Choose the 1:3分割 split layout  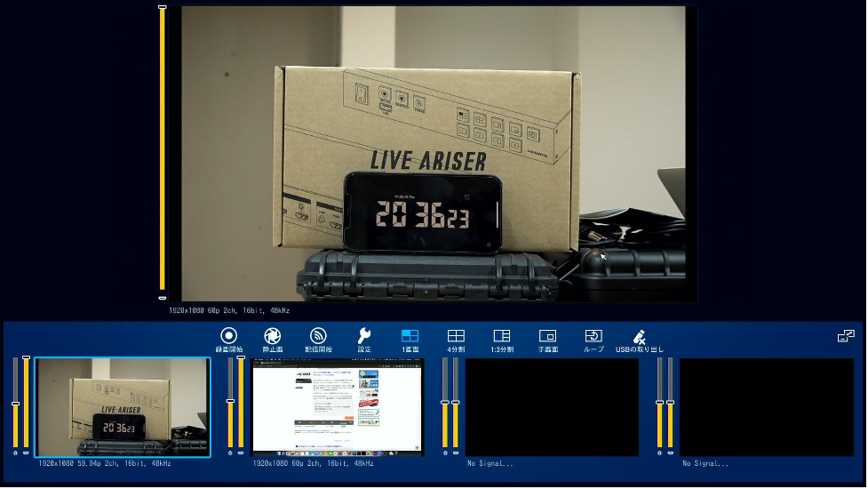tap(502, 336)
